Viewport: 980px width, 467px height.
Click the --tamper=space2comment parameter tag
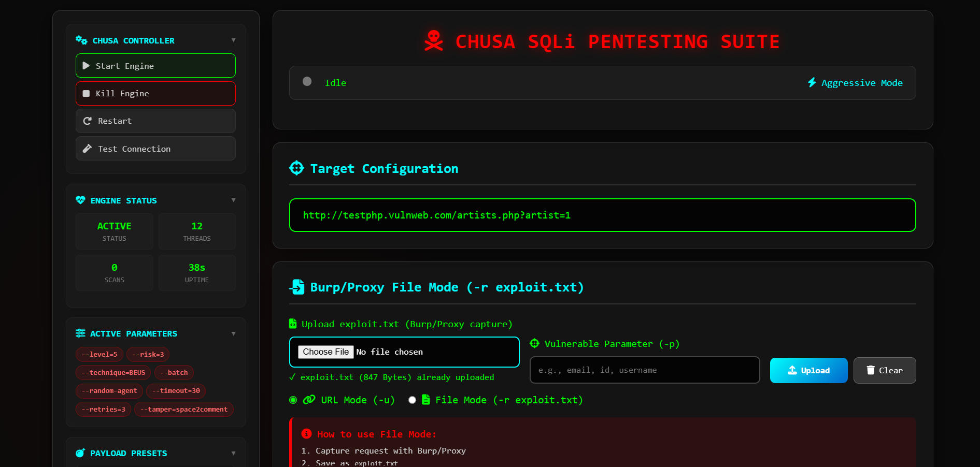click(184, 409)
